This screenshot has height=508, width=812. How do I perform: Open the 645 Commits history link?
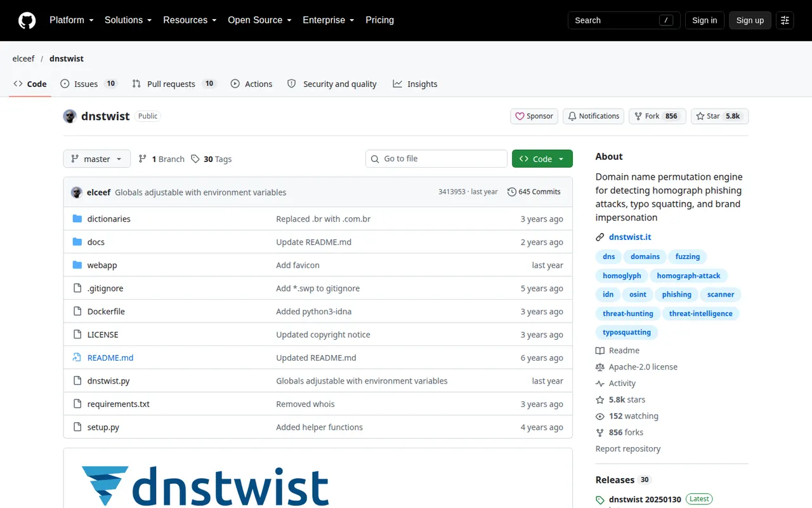coord(534,192)
